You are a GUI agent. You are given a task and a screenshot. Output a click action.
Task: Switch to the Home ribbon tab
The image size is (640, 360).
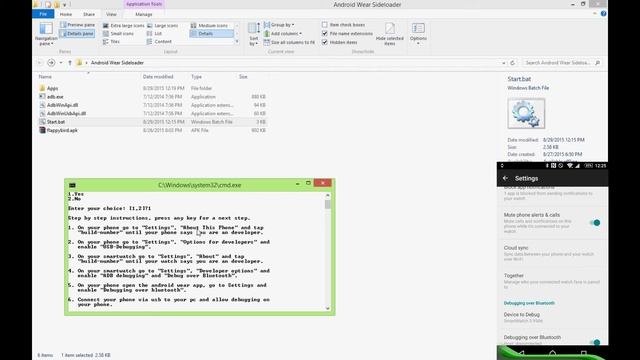coord(66,14)
